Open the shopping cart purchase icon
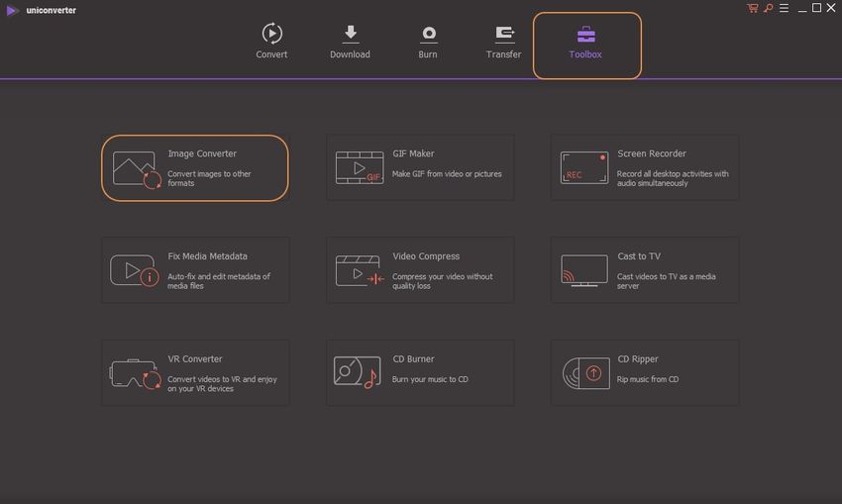This screenshot has width=842, height=504. pos(753,8)
